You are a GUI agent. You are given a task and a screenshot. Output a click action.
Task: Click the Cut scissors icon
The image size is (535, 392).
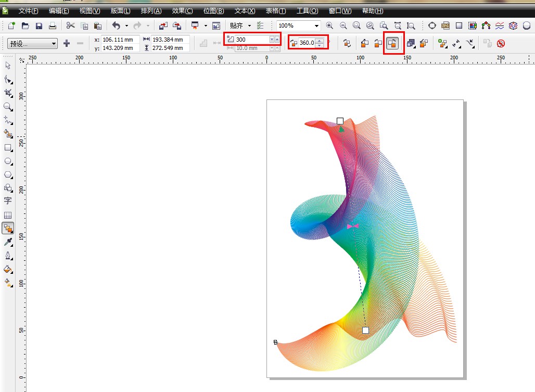(71, 26)
